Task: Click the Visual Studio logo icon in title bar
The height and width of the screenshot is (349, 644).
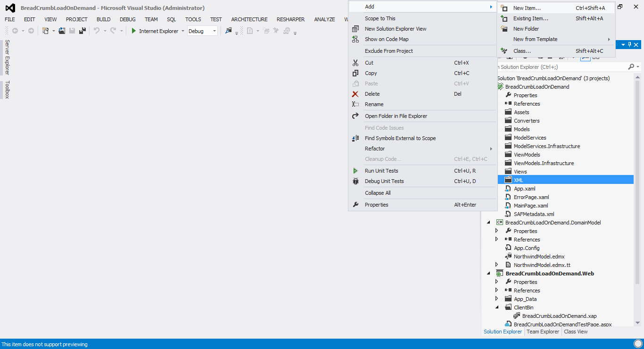Action: click(10, 8)
